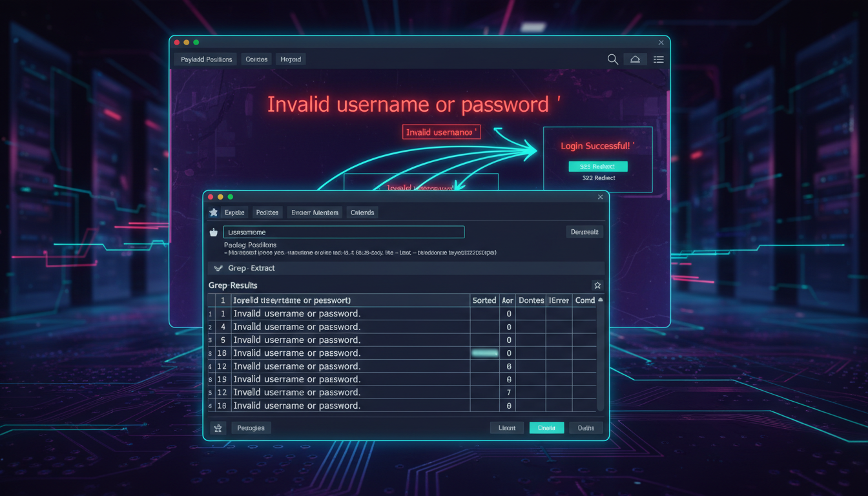Click the highlighted teal button at bottom right
The height and width of the screenshot is (496, 868).
pyautogui.click(x=546, y=428)
